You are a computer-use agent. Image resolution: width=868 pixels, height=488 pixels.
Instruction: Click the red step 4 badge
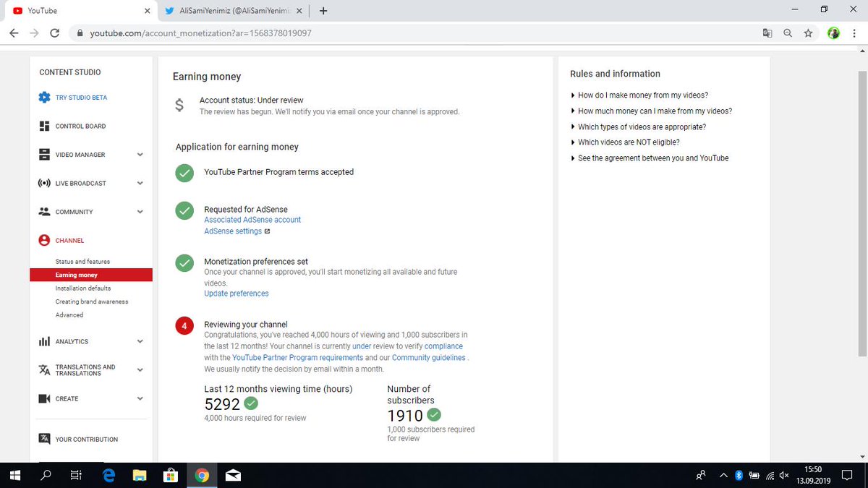pos(184,327)
